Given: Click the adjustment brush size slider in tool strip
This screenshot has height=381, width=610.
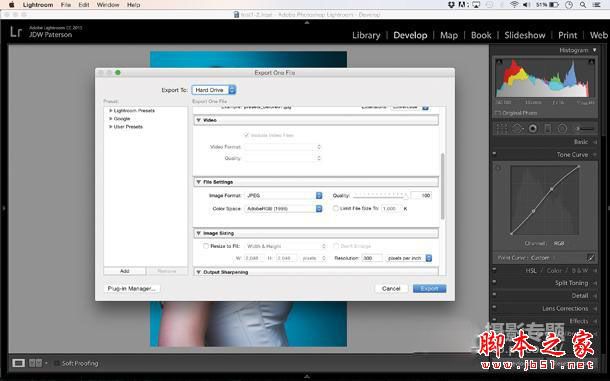Looking at the screenshot, I should pyautogui.click(x=585, y=128).
